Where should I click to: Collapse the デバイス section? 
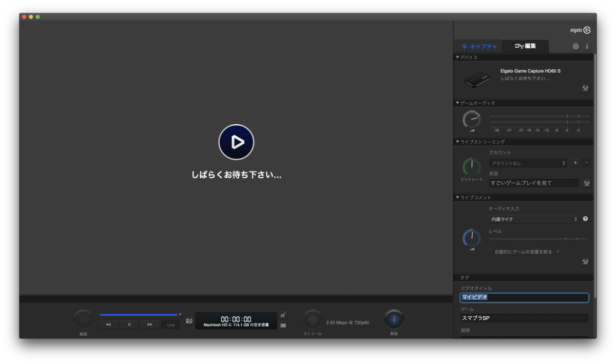point(458,57)
